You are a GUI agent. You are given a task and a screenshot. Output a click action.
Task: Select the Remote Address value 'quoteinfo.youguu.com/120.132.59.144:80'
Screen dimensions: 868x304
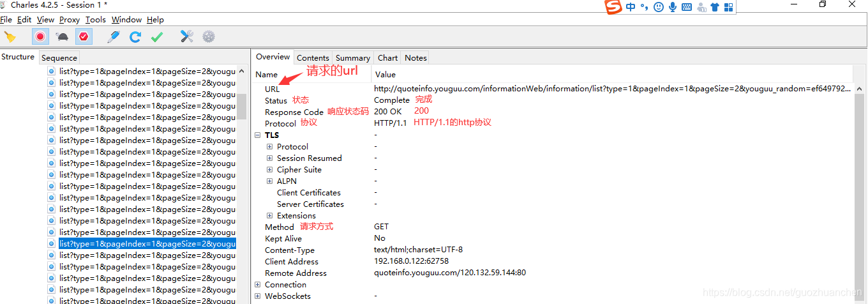[450, 273]
